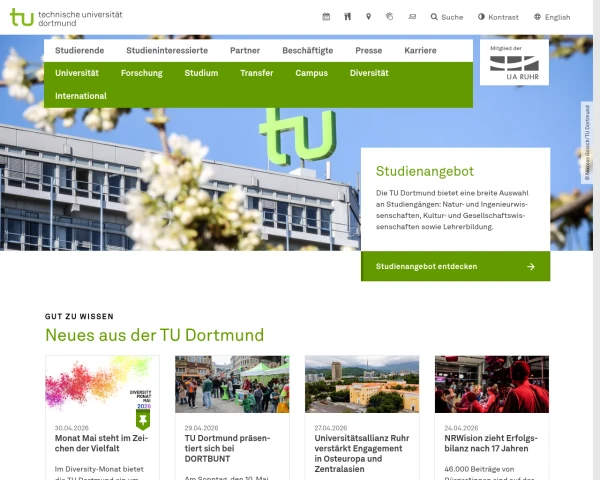Open the Diversity Monat Mai thumbnail
Image resolution: width=600 pixels, height=480 pixels.
tap(103, 384)
